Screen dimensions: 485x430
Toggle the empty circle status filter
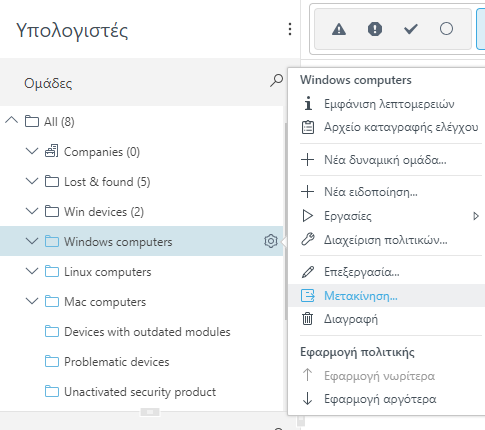coord(446,29)
